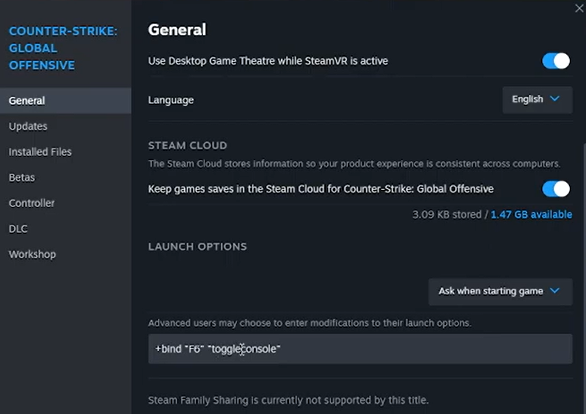Click the 3.09 KB stored text

pos(447,214)
